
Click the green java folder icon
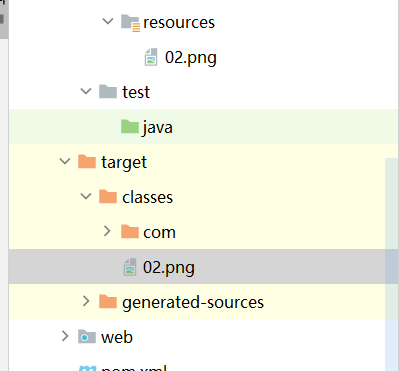click(x=130, y=127)
